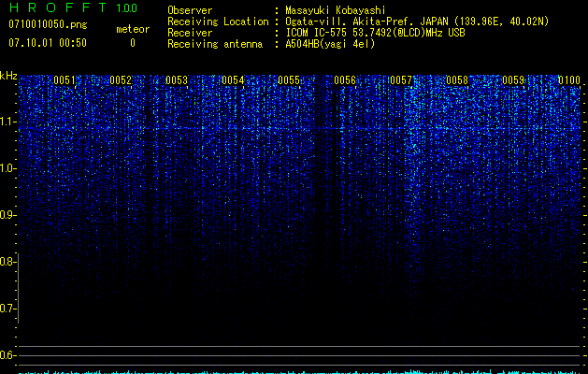Viewport: 588px width, 374px height.
Task: Select the observer name Masayuki Kobayashi
Action: (x=336, y=10)
